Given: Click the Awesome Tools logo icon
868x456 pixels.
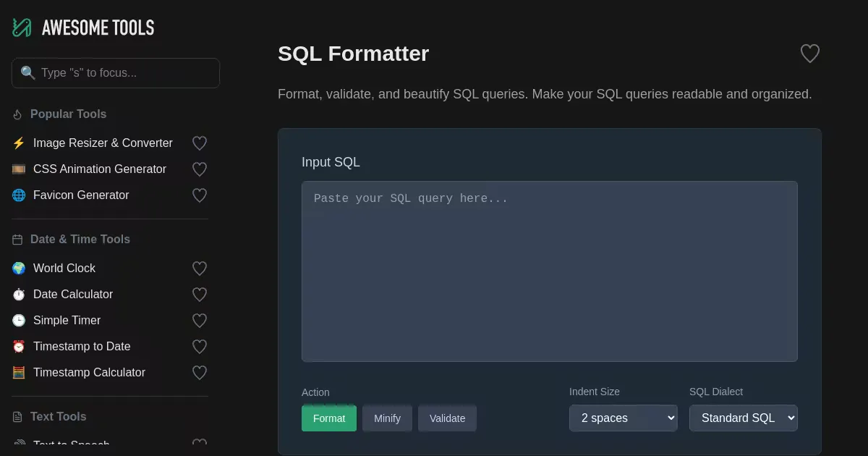Looking at the screenshot, I should click(22, 28).
